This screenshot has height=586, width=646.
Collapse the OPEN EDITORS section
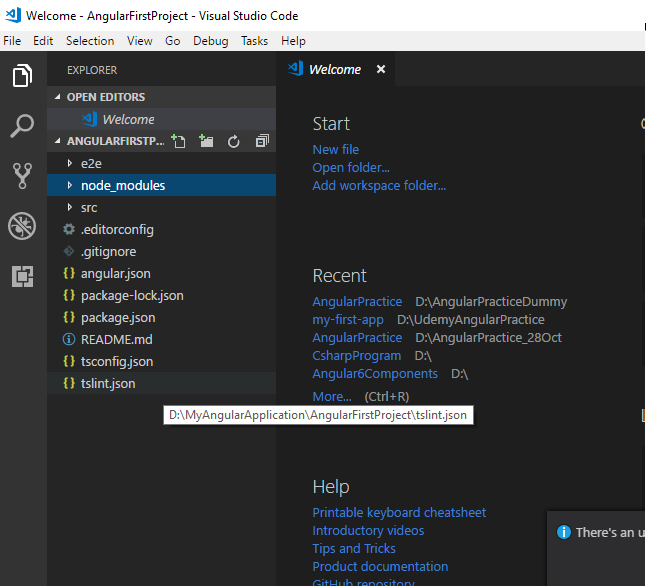point(58,97)
